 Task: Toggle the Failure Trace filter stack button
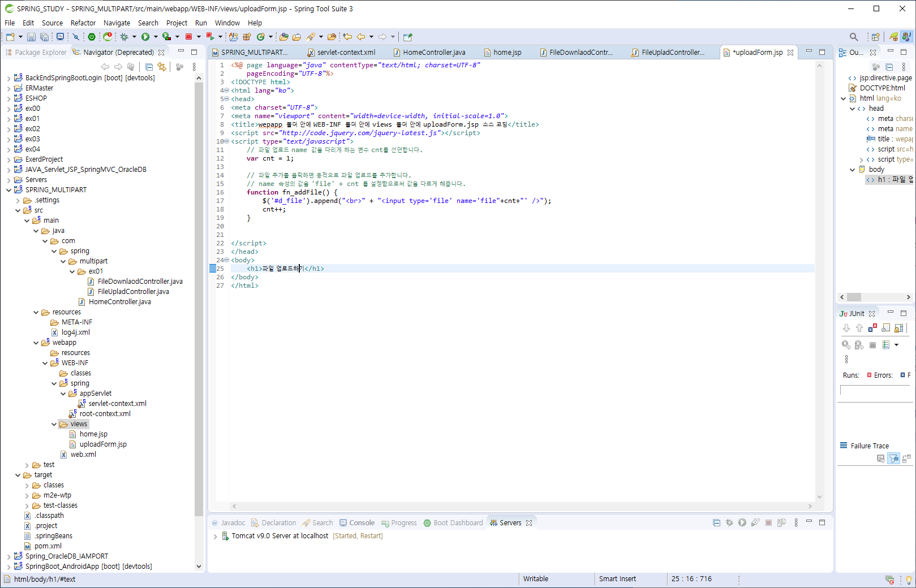(x=894, y=459)
